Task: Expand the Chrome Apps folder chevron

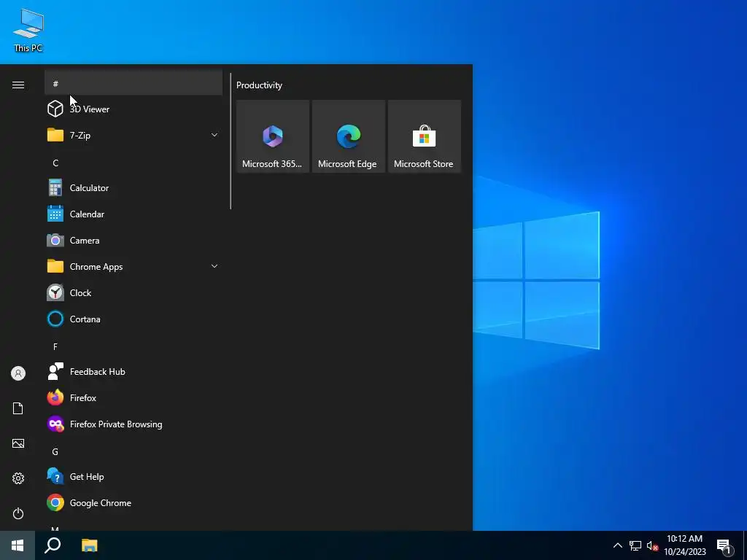Action: (214, 266)
